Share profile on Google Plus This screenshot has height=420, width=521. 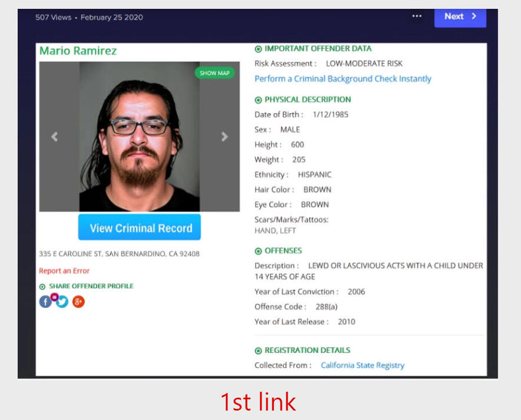78,302
